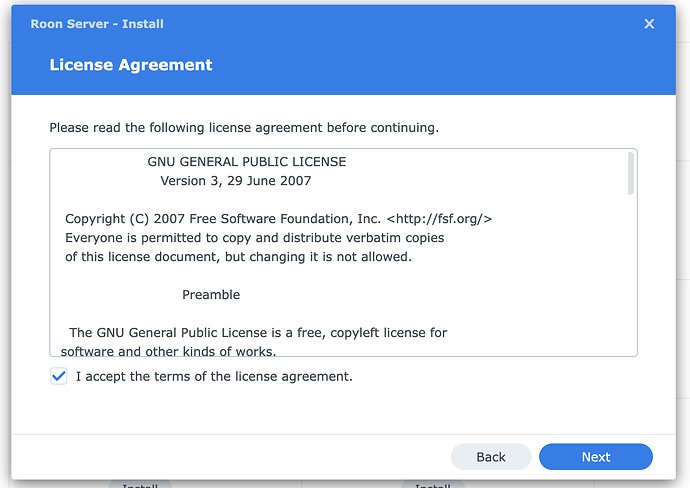Click 'Everyone is permitted to copy' line
Screen dimensions: 690x488
point(255,238)
